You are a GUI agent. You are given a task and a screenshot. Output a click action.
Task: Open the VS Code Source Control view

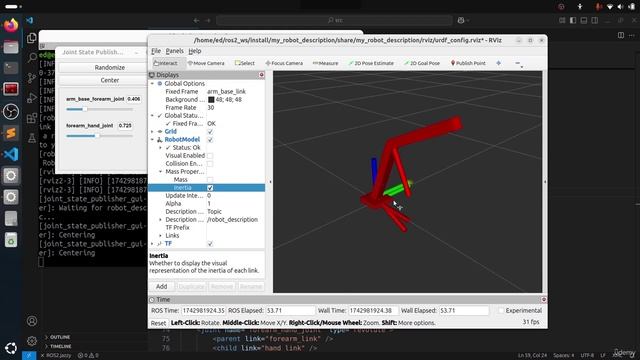(x=32, y=78)
